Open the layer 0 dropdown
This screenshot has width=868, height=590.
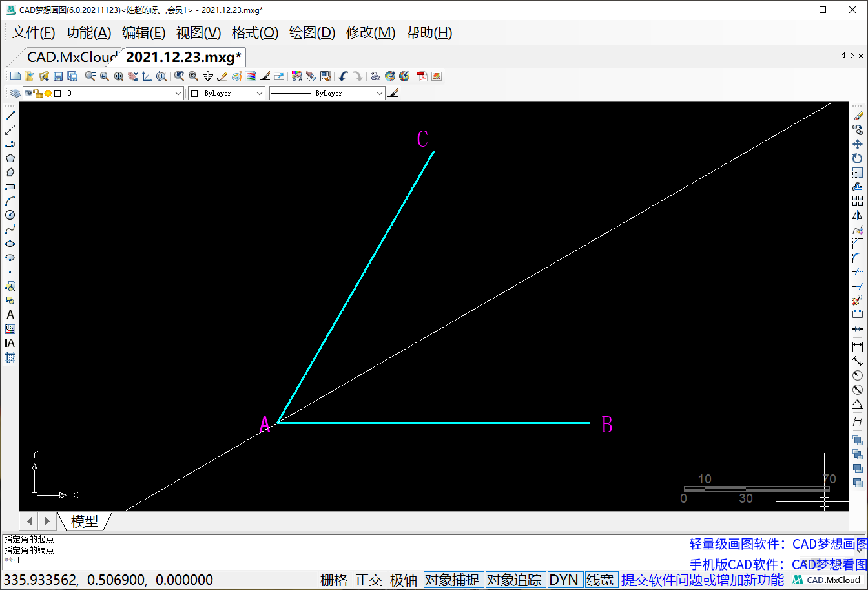click(103, 94)
